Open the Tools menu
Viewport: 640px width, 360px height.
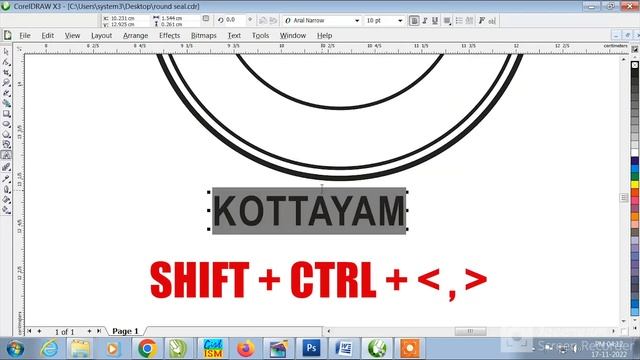click(x=260, y=36)
